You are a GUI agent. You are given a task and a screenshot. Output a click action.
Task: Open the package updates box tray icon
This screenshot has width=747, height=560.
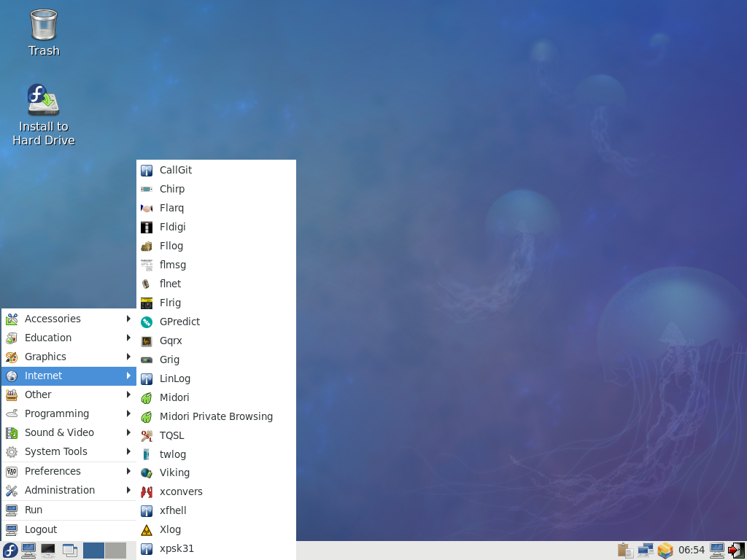pyautogui.click(x=665, y=551)
